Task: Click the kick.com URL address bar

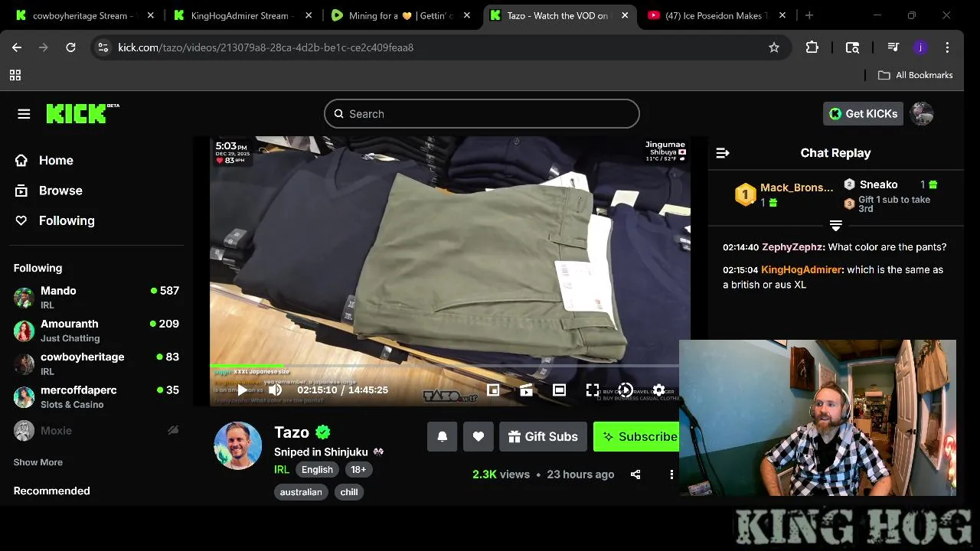Action: [440, 47]
